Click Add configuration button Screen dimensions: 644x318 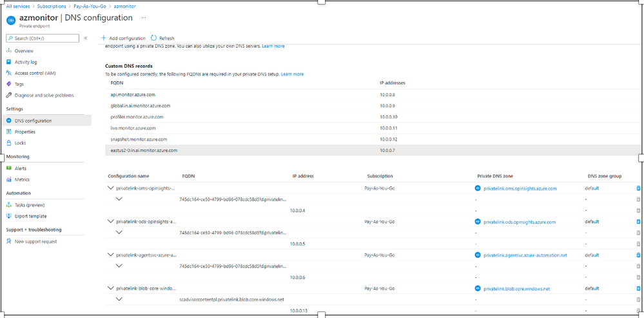123,38
